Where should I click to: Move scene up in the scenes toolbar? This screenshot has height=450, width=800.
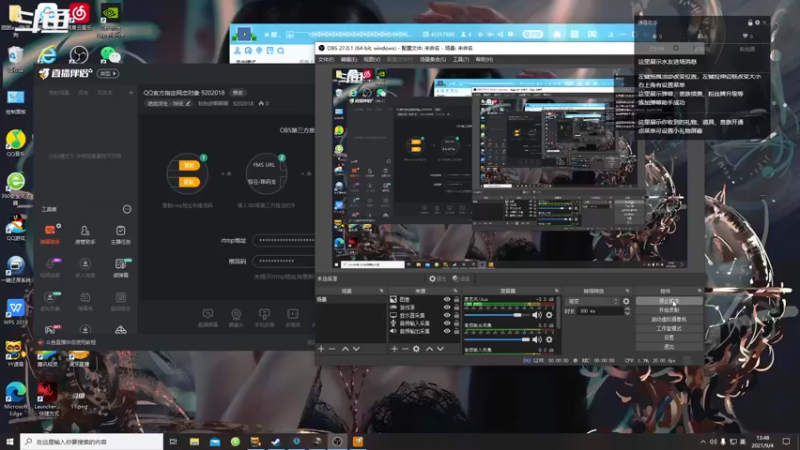click(x=345, y=349)
